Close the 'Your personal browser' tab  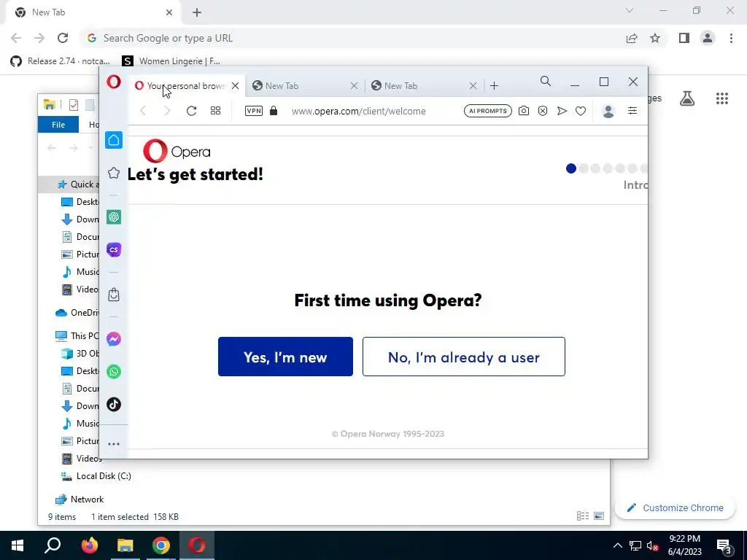pyautogui.click(x=236, y=86)
